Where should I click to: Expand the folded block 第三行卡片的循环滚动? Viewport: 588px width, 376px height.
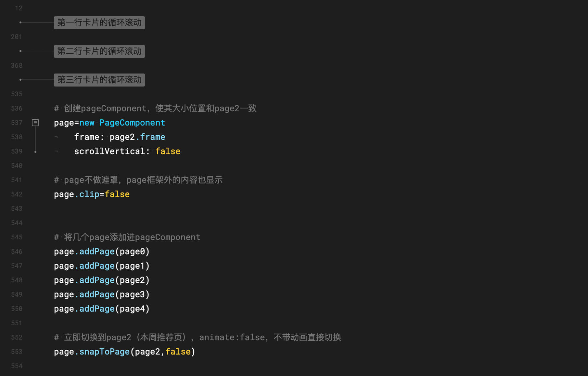point(99,80)
